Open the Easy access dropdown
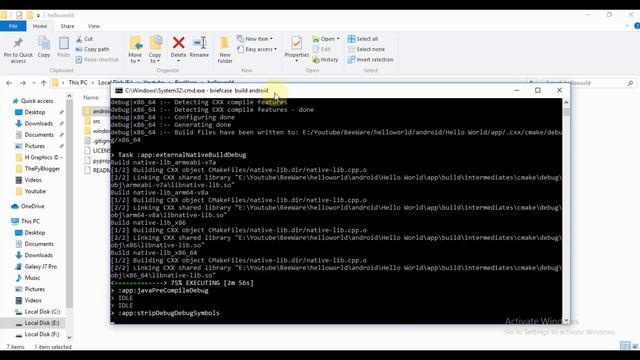 [x=257, y=49]
